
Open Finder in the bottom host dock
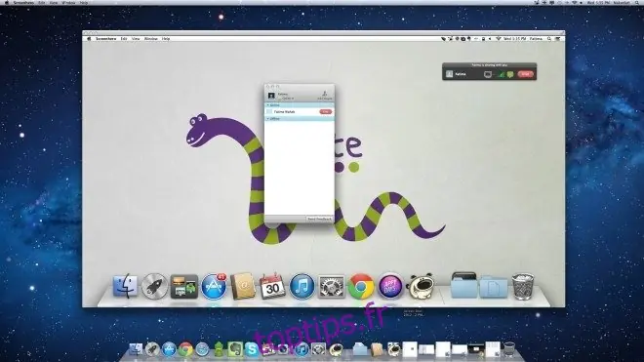click(136, 349)
